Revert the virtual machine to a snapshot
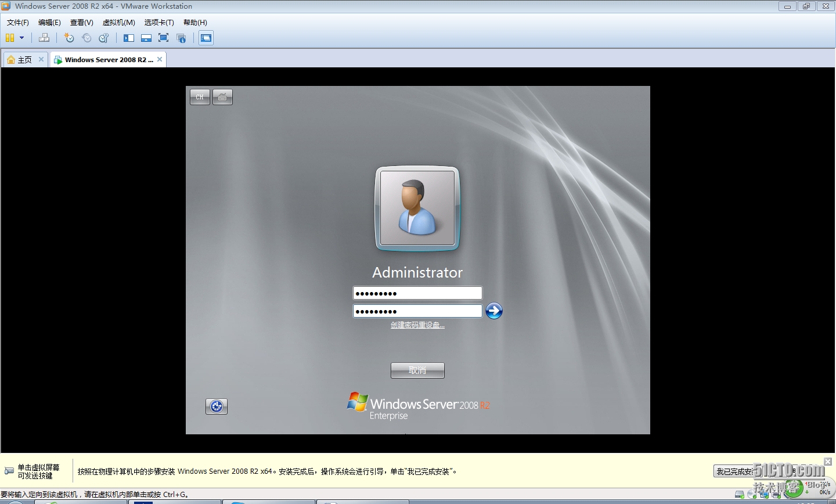The image size is (836, 504). pyautogui.click(x=87, y=38)
